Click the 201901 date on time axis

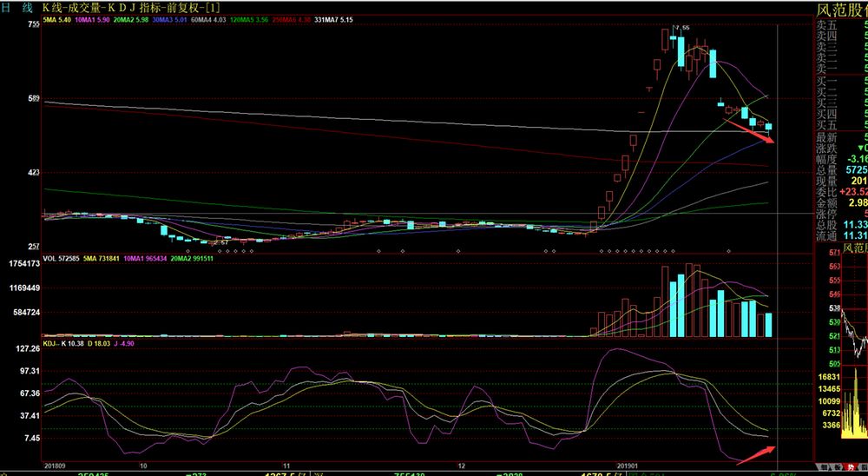628,466
